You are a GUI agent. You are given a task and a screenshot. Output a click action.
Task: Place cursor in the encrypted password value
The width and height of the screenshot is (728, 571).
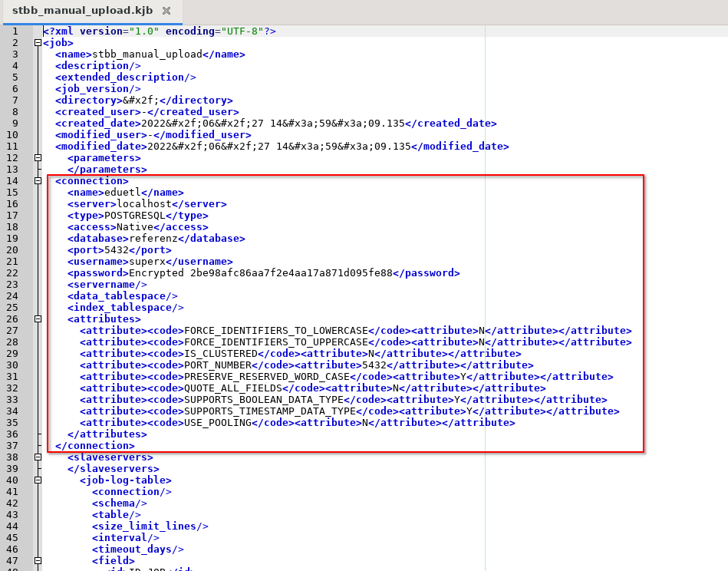click(261, 273)
